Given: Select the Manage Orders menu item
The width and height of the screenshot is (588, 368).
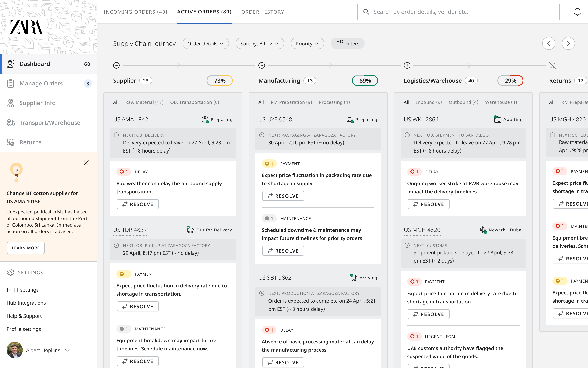Looking at the screenshot, I should coord(49,83).
